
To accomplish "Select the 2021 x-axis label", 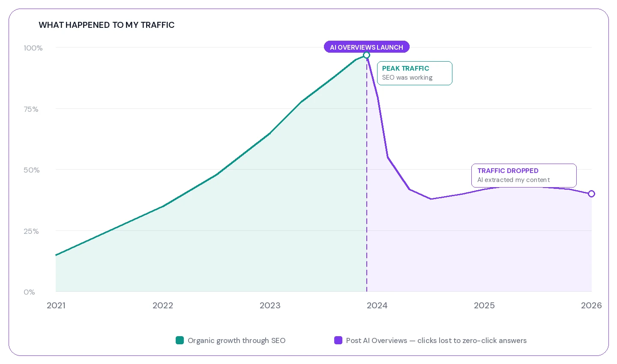I will point(56,305).
